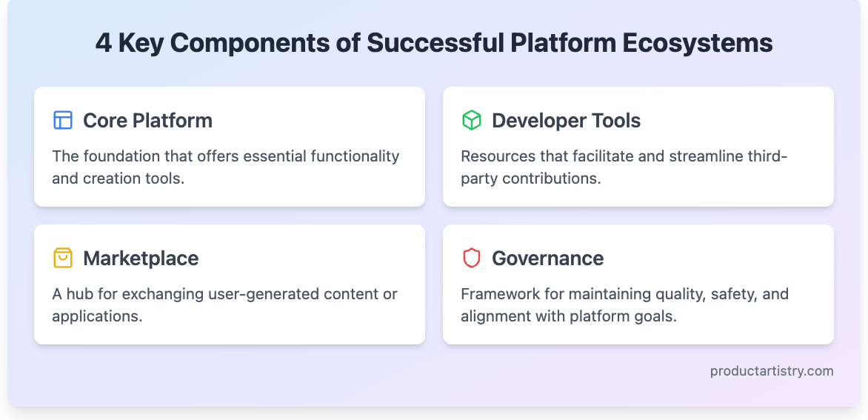Viewport: 868px width, 420px height.
Task: Select the Marketplace heading
Action: 141,258
